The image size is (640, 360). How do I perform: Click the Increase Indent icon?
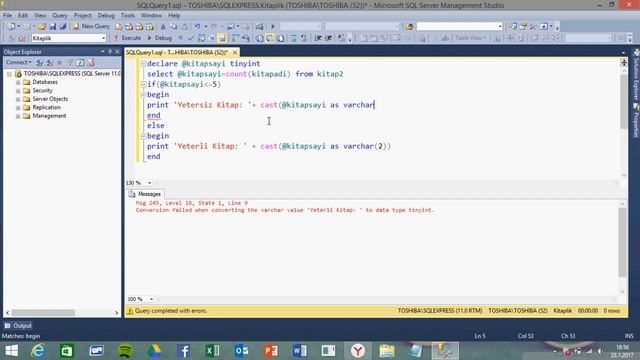tap(329, 38)
